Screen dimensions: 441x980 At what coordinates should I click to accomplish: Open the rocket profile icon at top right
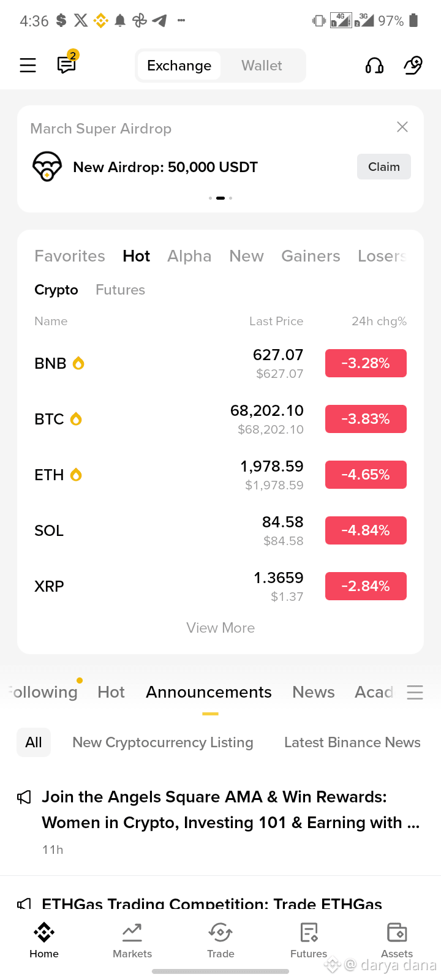pos(413,66)
